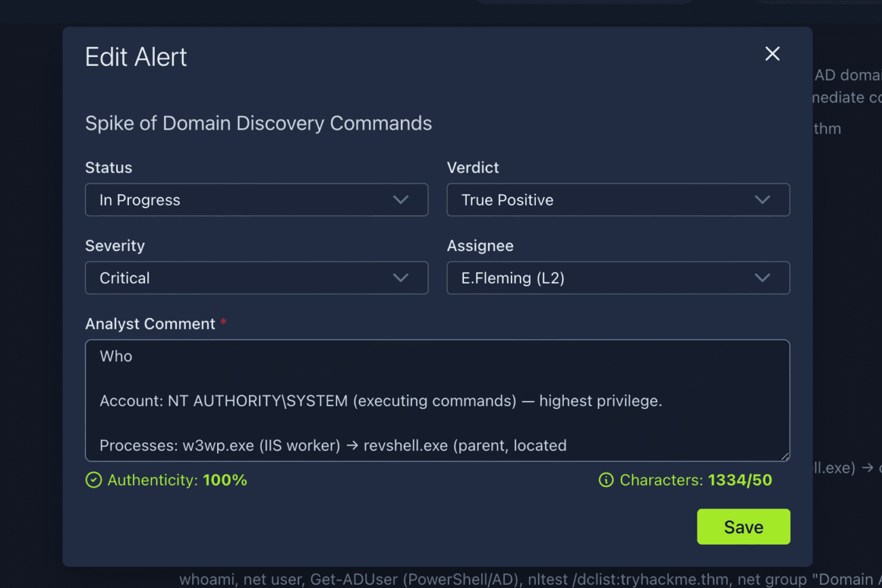
Task: Focus the Analyst Comment text area
Action: pyautogui.click(x=437, y=400)
